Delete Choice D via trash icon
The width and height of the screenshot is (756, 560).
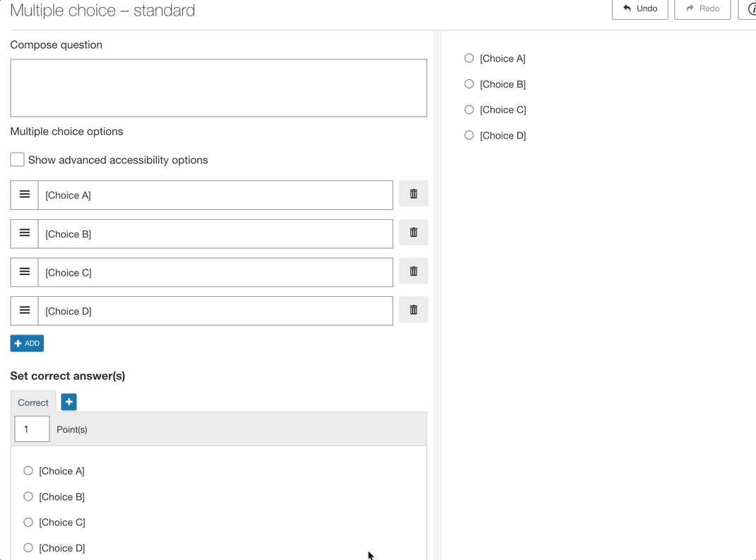[x=413, y=310]
